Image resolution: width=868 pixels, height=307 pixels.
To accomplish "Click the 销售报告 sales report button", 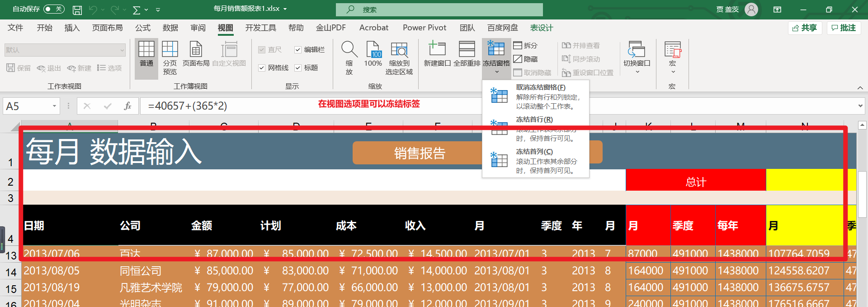I will [418, 153].
